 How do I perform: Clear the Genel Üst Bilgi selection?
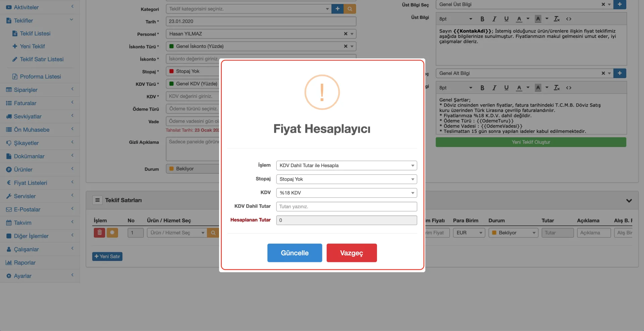(x=603, y=4)
